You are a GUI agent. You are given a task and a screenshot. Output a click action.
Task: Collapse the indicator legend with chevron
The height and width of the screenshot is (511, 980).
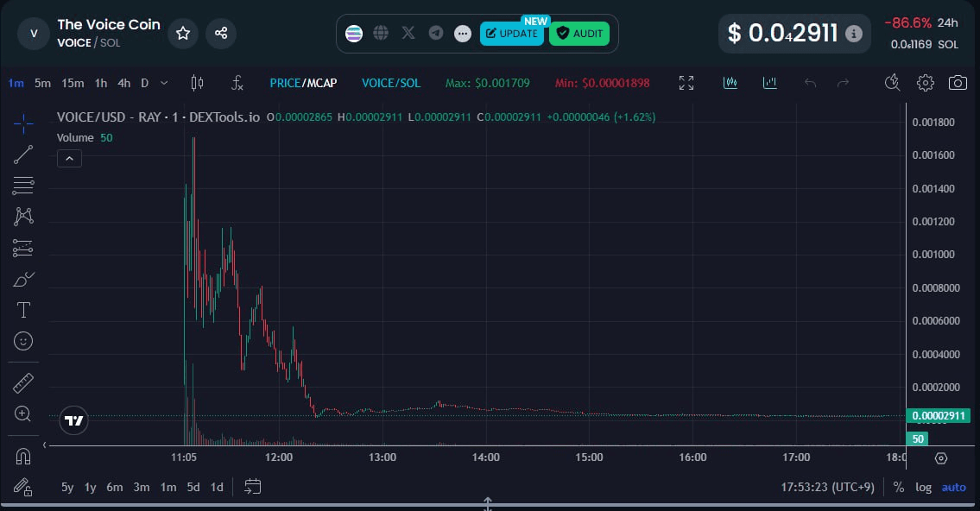(69, 159)
